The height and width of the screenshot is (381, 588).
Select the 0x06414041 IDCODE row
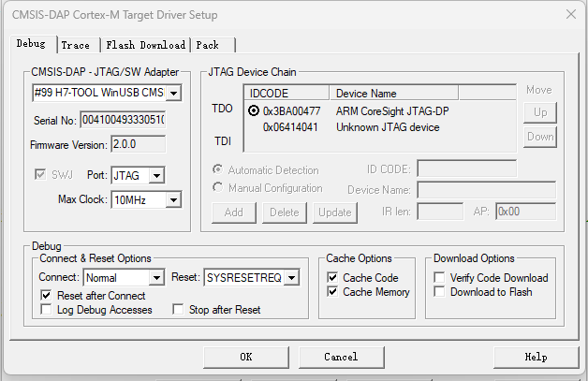tap(290, 127)
